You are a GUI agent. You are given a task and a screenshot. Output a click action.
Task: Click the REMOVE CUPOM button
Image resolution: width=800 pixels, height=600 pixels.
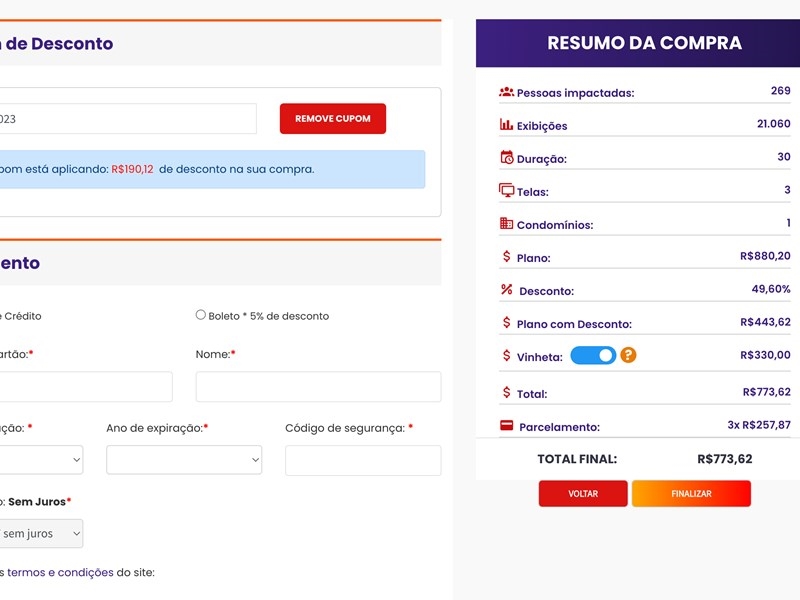pos(333,119)
